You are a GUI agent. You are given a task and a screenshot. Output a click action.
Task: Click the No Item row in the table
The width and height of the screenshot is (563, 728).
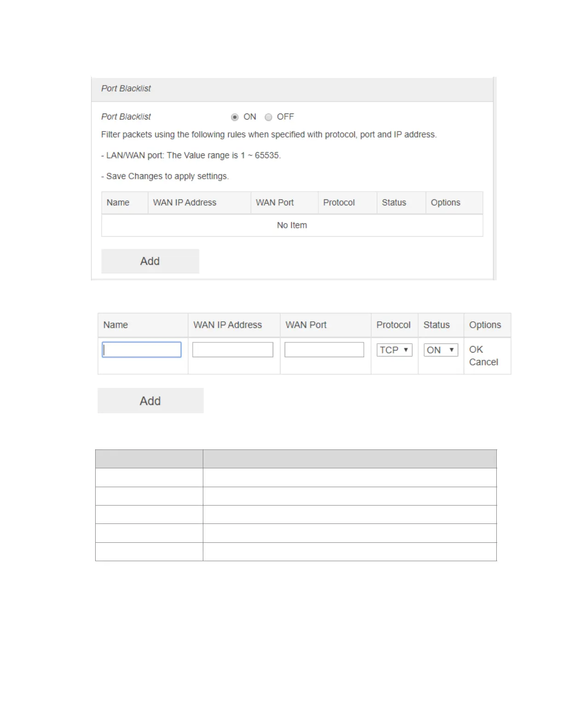pos(292,225)
